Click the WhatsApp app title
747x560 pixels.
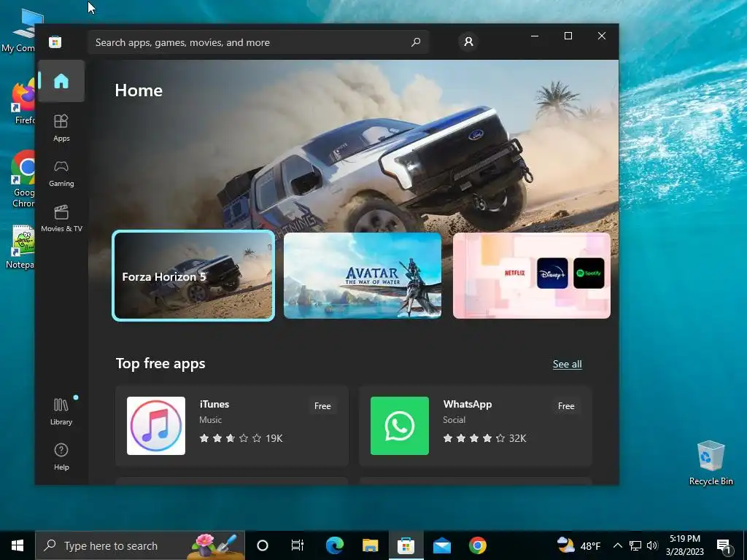(x=468, y=404)
